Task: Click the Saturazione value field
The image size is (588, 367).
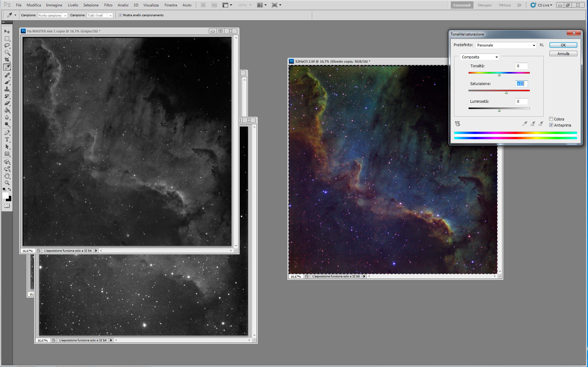Action: coord(522,84)
